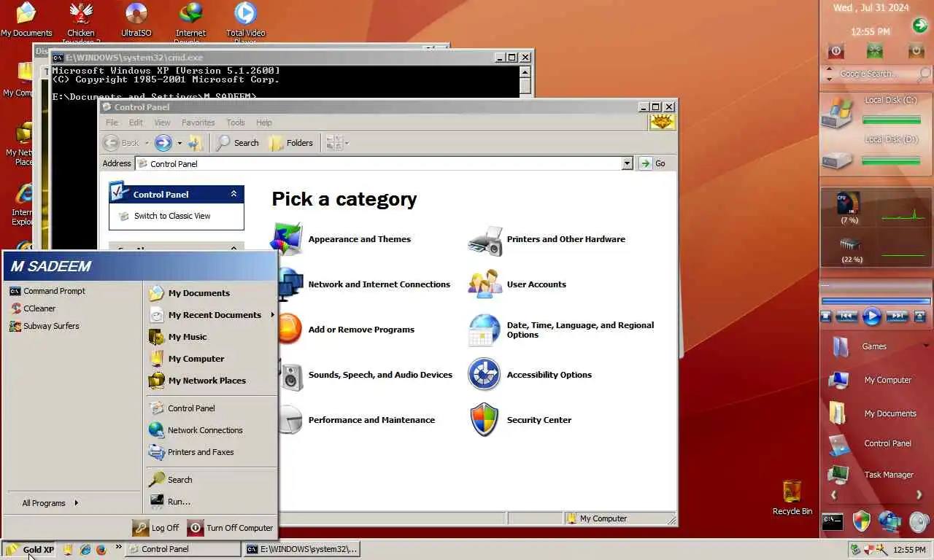
Task: Open Sounds, Speech, and Audio Devices link
Action: [x=380, y=375]
